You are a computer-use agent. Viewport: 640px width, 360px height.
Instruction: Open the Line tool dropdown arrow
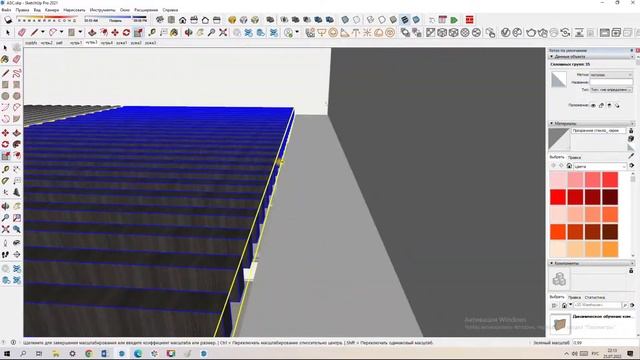(x=42, y=32)
